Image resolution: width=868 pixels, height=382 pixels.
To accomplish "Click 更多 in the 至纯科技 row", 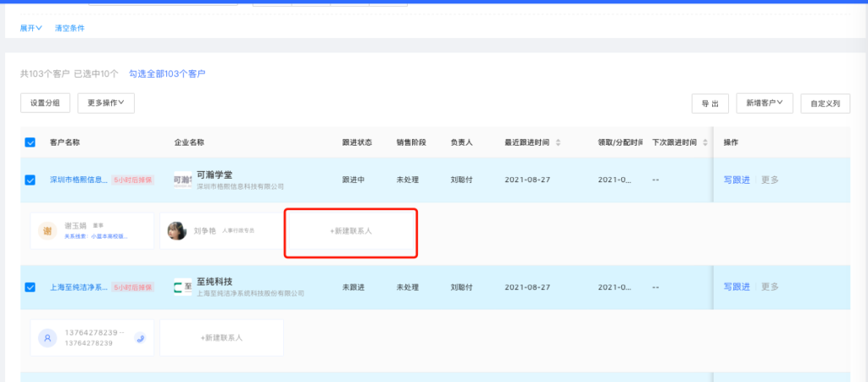I will click(x=770, y=287).
